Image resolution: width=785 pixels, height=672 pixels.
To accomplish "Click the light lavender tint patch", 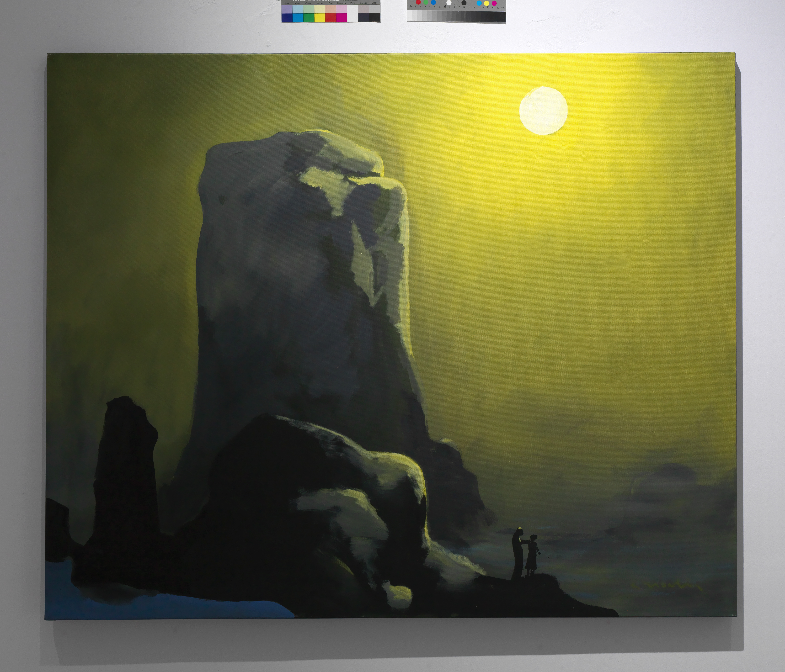I will [287, 9].
